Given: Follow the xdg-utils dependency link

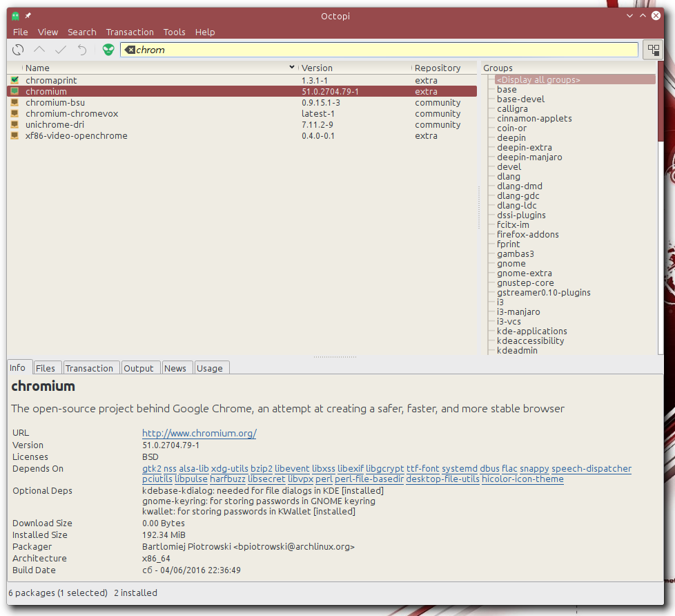Looking at the screenshot, I should click(x=229, y=469).
